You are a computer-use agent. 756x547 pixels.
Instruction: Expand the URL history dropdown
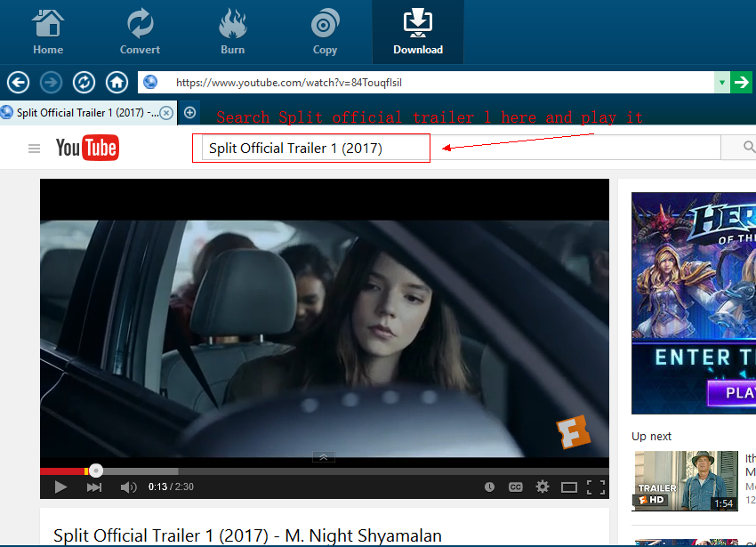click(x=722, y=83)
